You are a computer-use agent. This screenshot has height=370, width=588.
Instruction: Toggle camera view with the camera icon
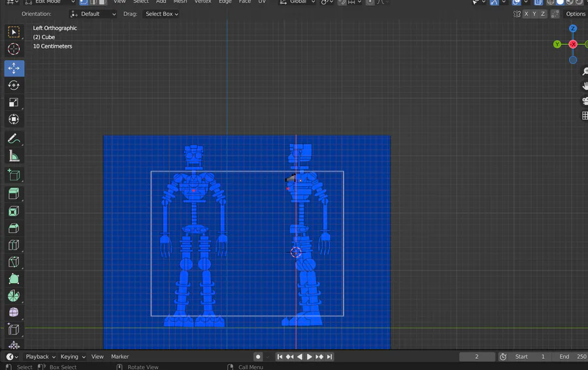pyautogui.click(x=585, y=101)
